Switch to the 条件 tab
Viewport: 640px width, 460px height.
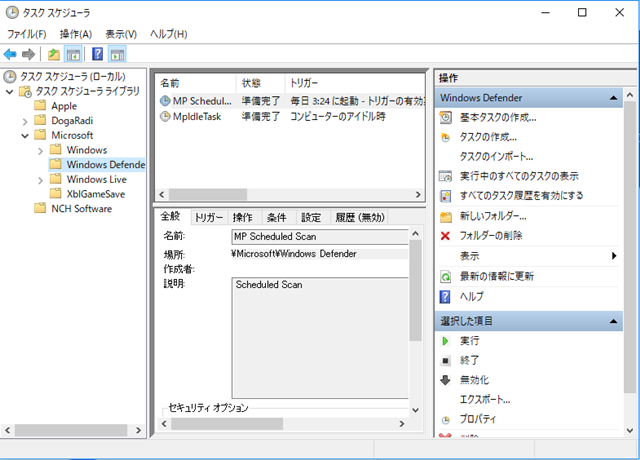pyautogui.click(x=277, y=218)
